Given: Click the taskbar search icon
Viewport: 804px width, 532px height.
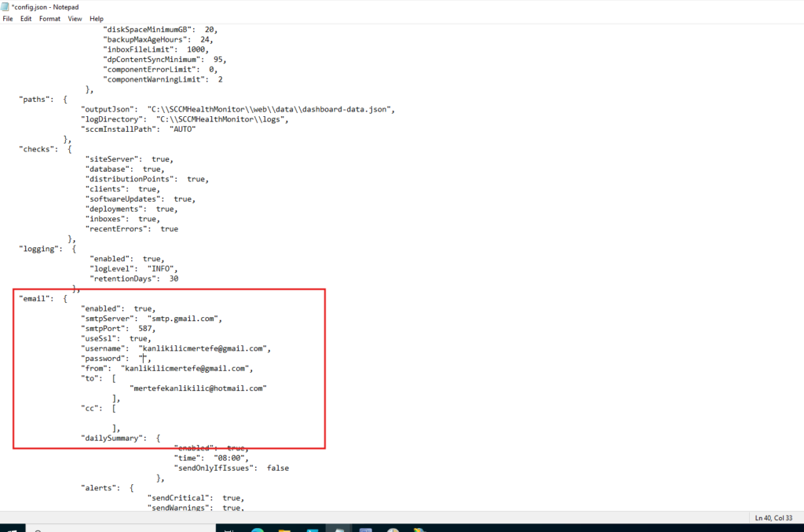Looking at the screenshot, I should point(35,529).
